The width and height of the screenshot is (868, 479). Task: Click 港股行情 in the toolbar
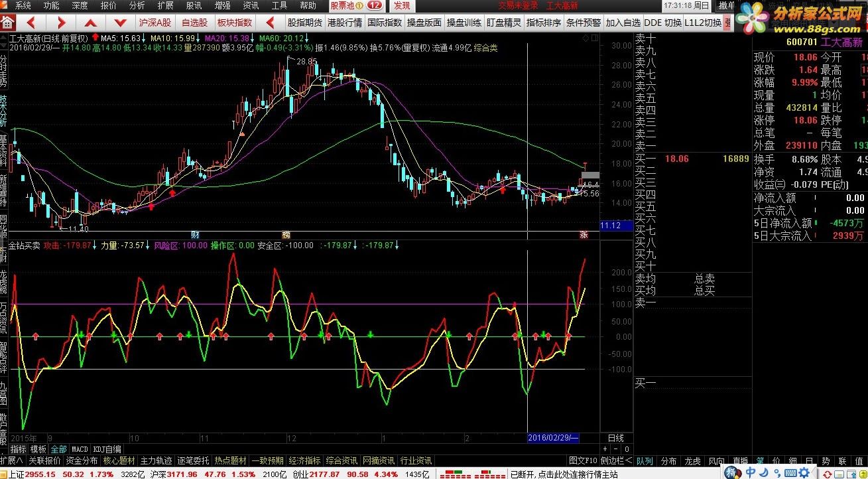click(x=345, y=23)
